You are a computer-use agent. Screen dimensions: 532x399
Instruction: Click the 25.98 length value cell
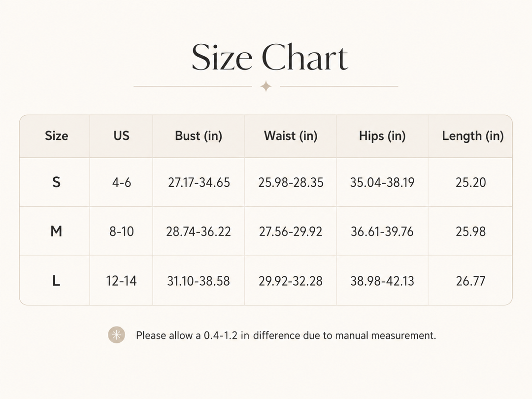(x=470, y=232)
